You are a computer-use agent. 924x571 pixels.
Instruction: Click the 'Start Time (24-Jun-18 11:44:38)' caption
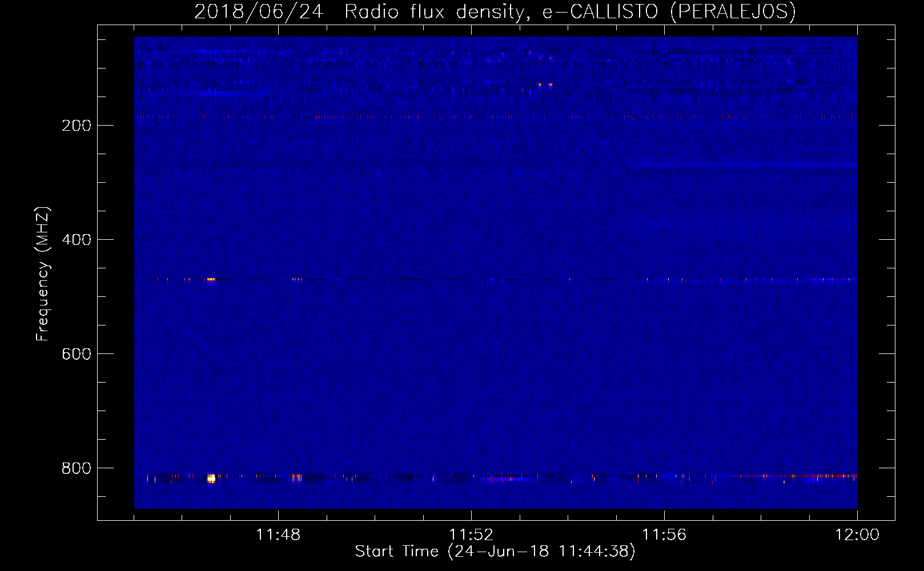(495, 552)
